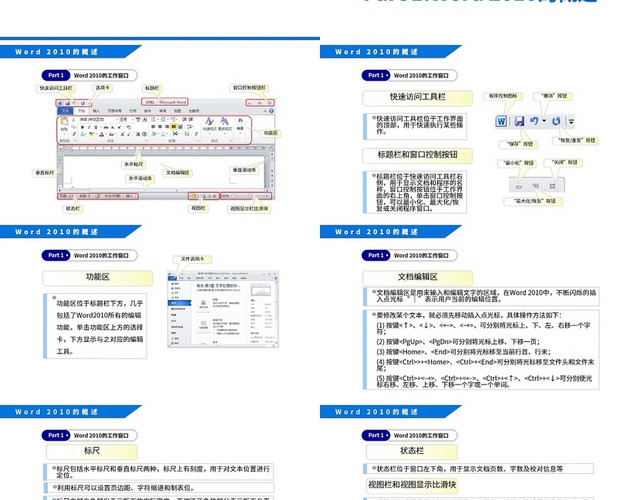This screenshot has width=640, height=500.
Task: Click the highlighted justify alignment button in the ribbon diagram
Action: click(x=173, y=127)
